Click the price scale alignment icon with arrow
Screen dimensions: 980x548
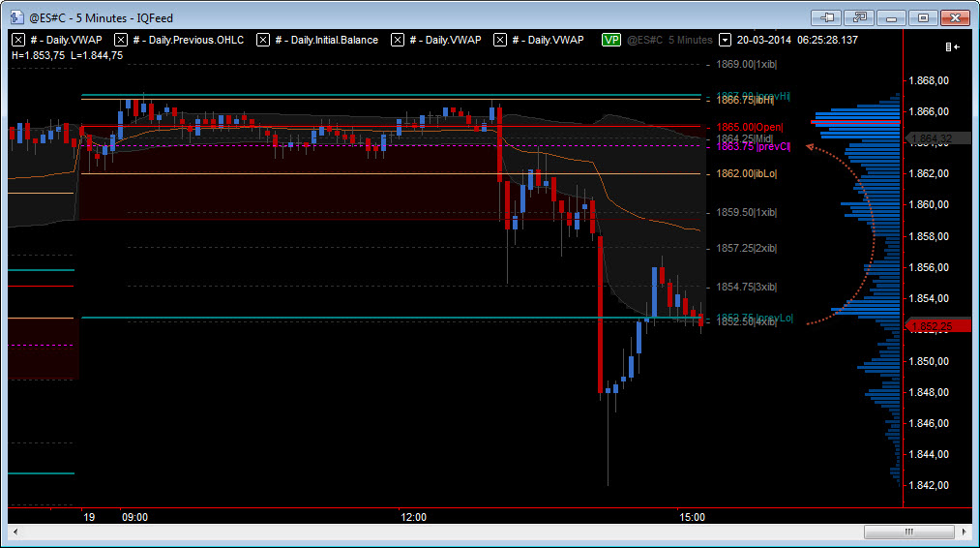pyautogui.click(x=953, y=46)
